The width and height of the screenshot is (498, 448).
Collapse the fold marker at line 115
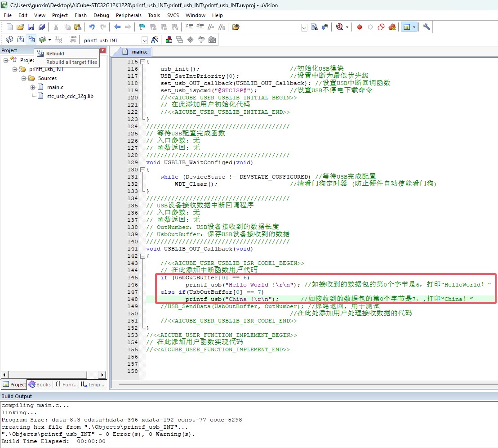pos(142,62)
